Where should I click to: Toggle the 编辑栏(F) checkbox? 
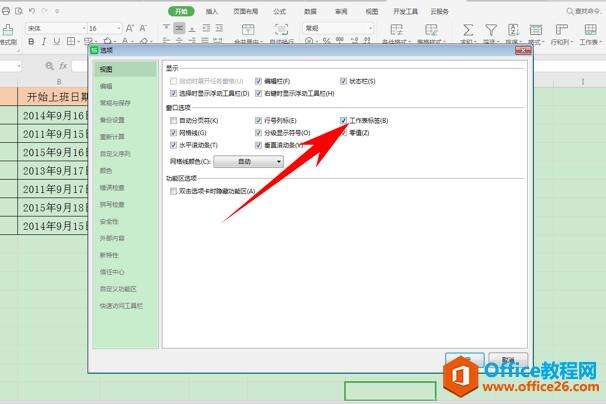(x=259, y=81)
